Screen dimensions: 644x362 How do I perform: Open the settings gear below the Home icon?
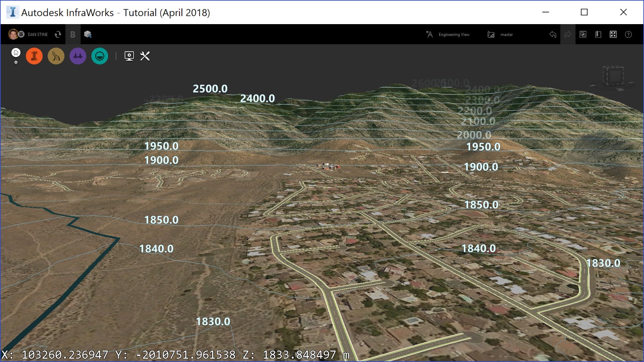coord(16,63)
